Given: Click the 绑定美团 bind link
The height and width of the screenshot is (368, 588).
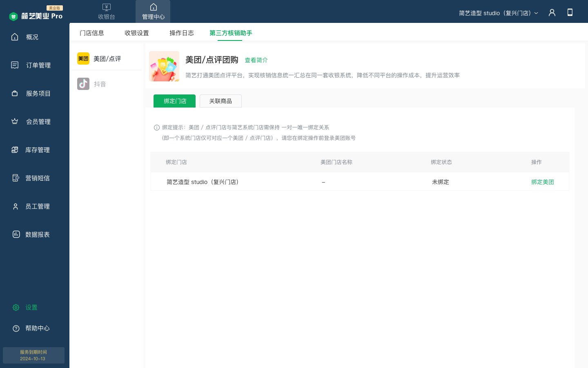Looking at the screenshot, I should coord(543,182).
